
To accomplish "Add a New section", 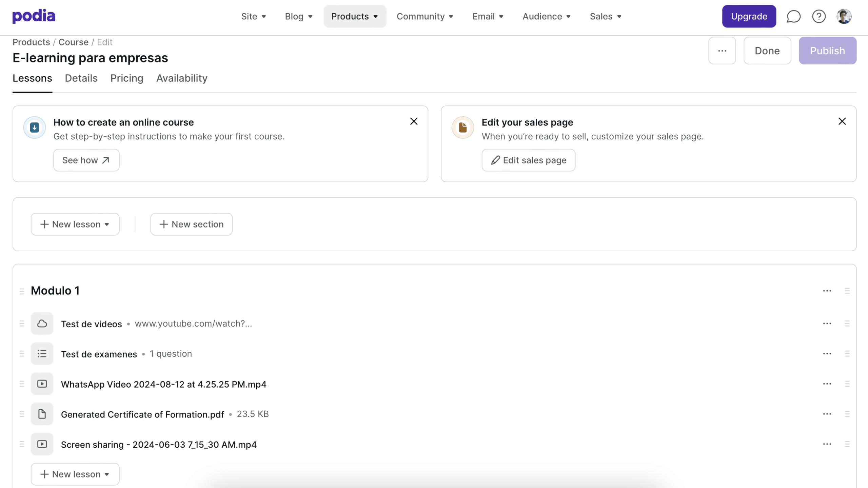I will tap(192, 224).
